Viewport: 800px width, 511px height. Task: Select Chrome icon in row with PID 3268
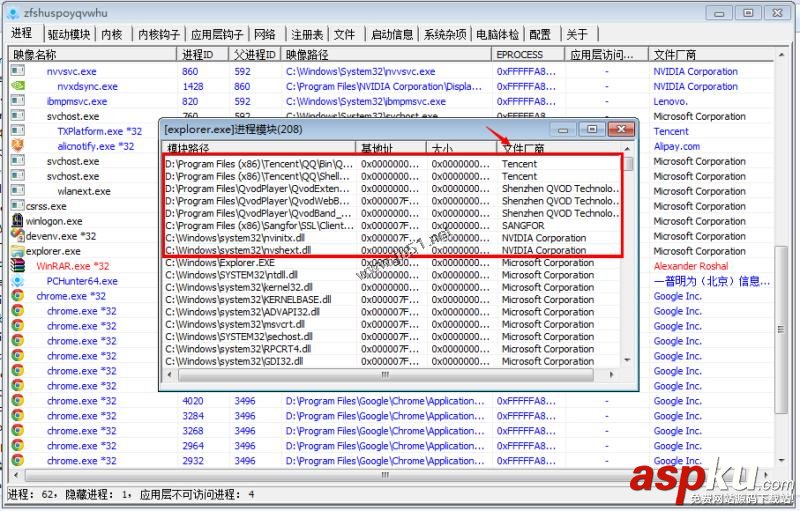[17, 430]
